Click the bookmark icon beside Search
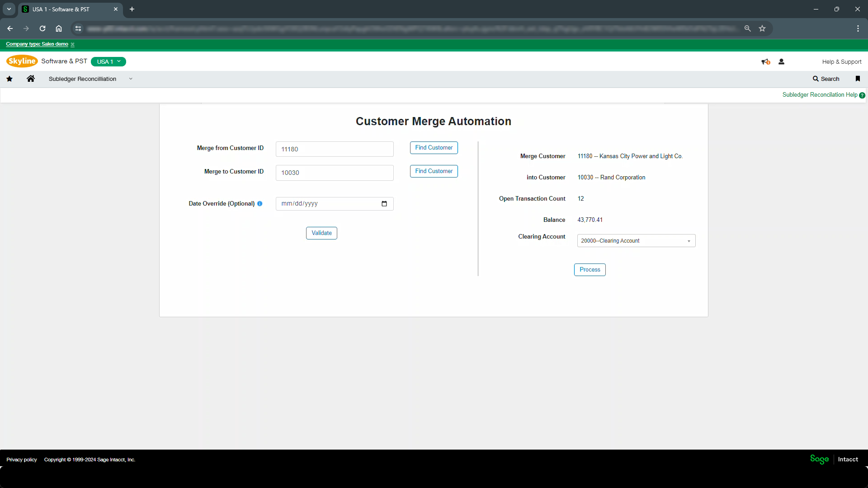This screenshot has height=488, width=868. [858, 79]
